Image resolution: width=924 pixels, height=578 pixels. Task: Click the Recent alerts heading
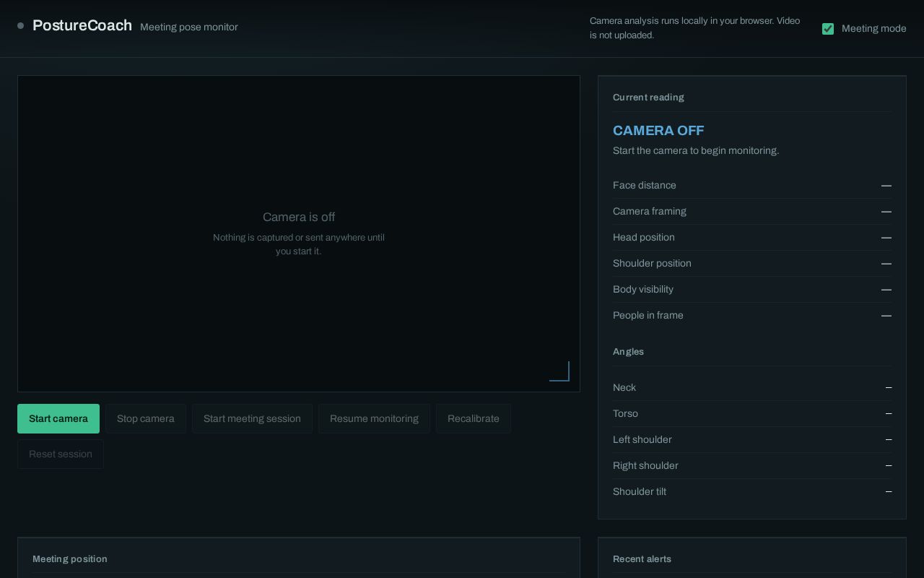coord(642,559)
